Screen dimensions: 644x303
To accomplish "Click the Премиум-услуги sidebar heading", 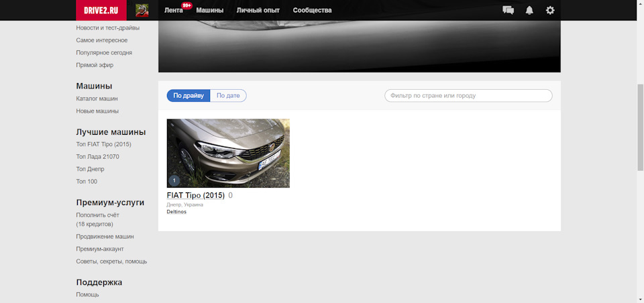I will coord(110,202).
